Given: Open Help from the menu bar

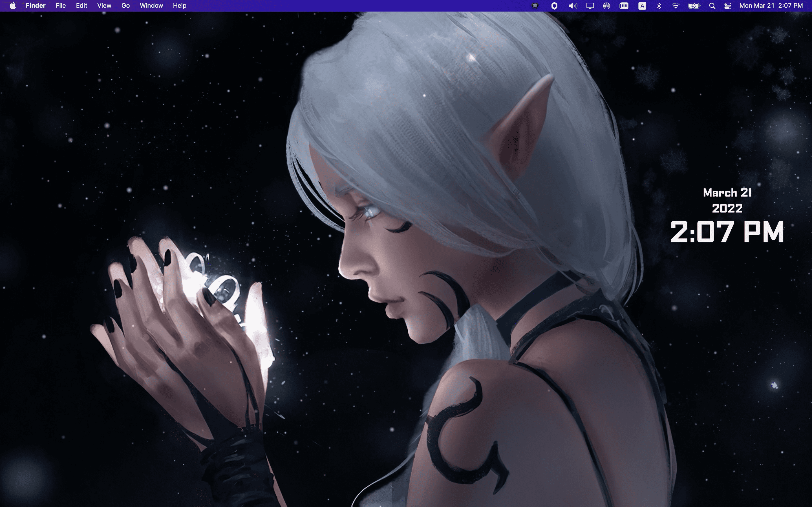Looking at the screenshot, I should point(179,5).
